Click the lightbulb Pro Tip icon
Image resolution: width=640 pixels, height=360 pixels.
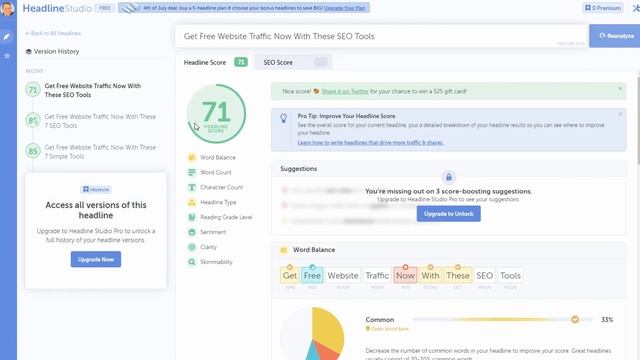click(284, 118)
